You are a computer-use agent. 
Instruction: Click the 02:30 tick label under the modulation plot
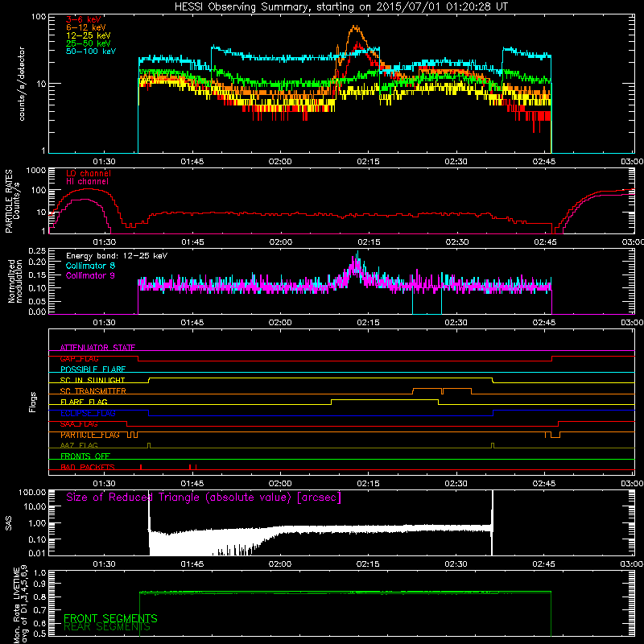456,323
